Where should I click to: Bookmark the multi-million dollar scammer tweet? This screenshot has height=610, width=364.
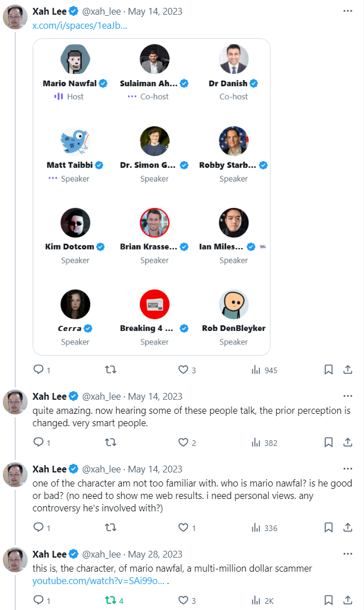coord(329,600)
